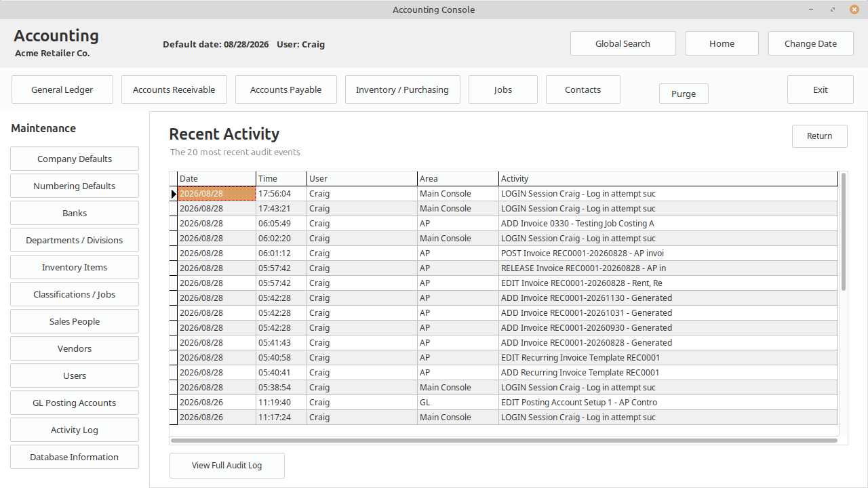This screenshot has width=868, height=488.
Task: Click the Area column header
Action: pos(458,178)
